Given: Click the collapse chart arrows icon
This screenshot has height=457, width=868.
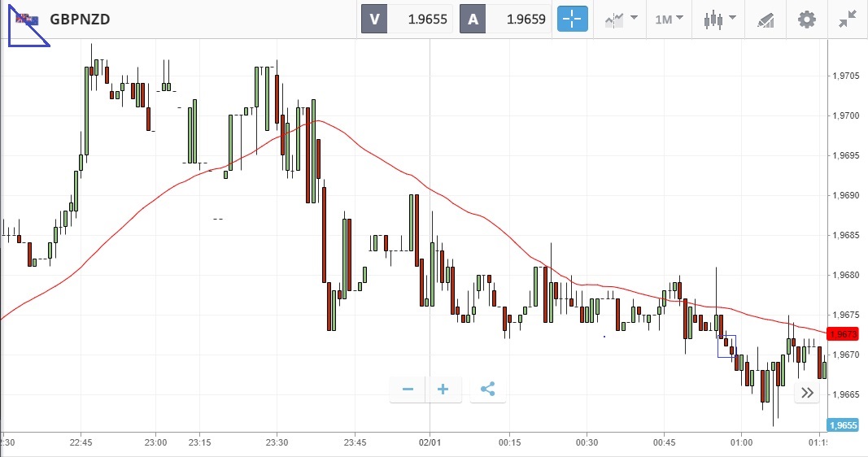Looking at the screenshot, I should point(848,19).
